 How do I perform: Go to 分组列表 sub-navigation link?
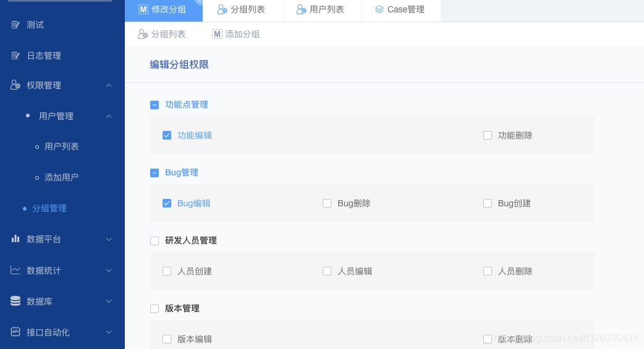pyautogui.click(x=162, y=34)
